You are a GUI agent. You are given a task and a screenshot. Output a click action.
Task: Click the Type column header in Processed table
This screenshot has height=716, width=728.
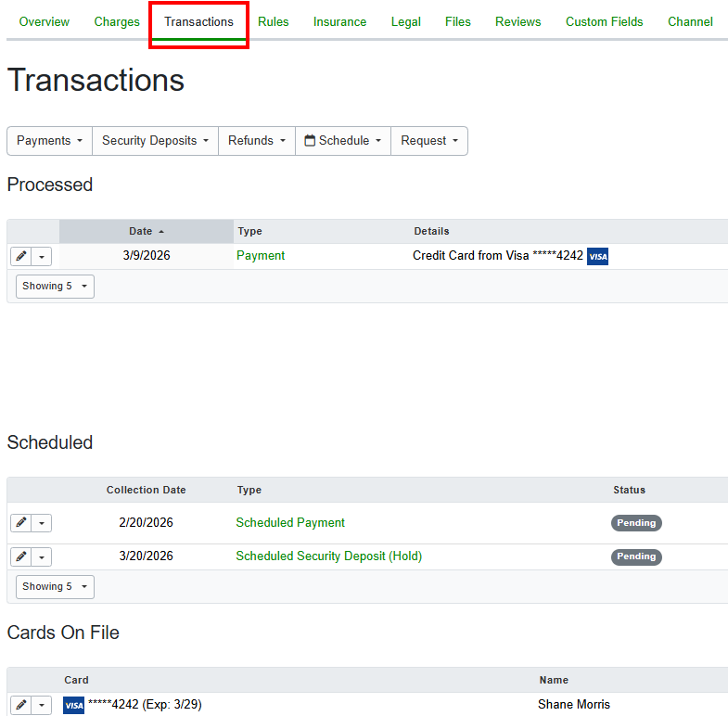click(249, 231)
